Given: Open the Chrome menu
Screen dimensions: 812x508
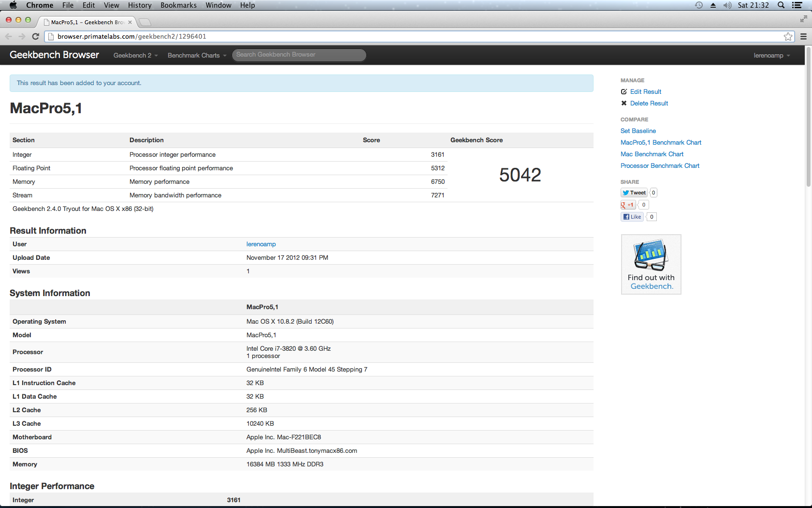Looking at the screenshot, I should click(x=40, y=5).
